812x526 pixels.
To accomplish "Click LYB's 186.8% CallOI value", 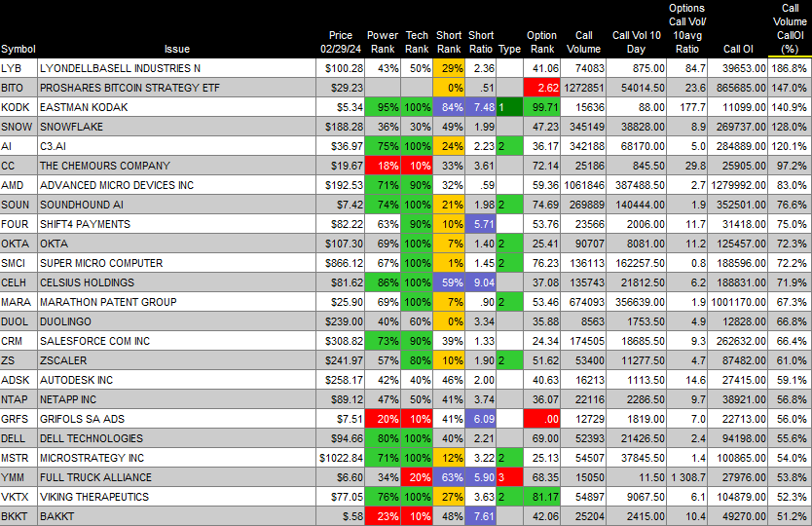I will 790,68.
